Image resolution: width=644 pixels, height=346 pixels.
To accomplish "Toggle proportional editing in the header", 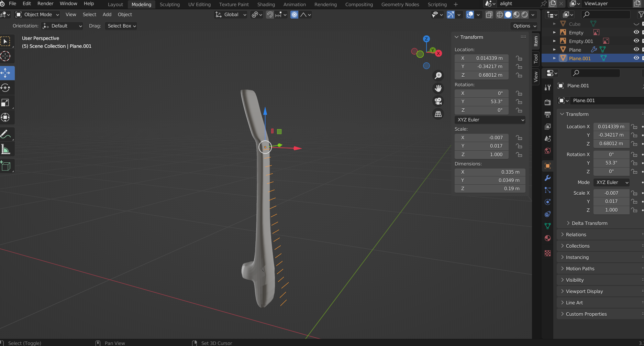I will (x=295, y=14).
